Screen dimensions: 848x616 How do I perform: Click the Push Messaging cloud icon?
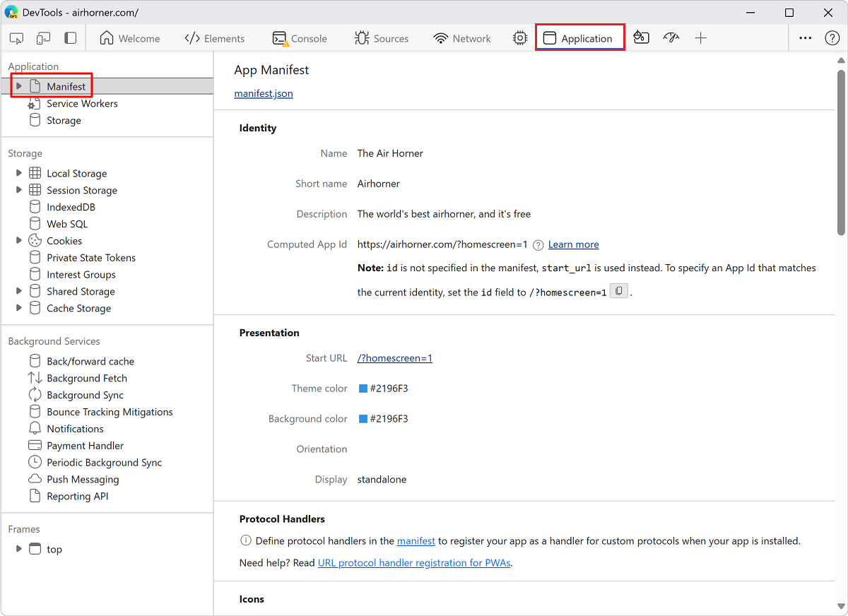click(35, 479)
